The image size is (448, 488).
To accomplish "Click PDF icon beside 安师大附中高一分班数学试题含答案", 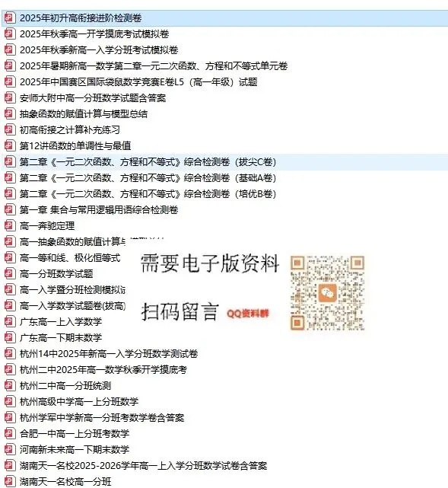I will [x=10, y=97].
